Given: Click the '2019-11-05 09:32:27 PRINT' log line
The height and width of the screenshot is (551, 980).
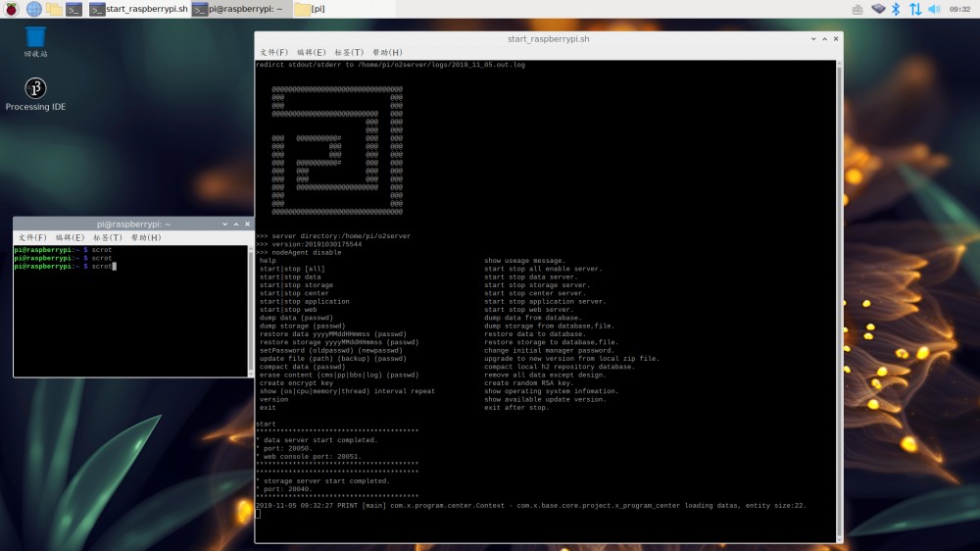Looking at the screenshot, I should pyautogui.click(x=531, y=505).
